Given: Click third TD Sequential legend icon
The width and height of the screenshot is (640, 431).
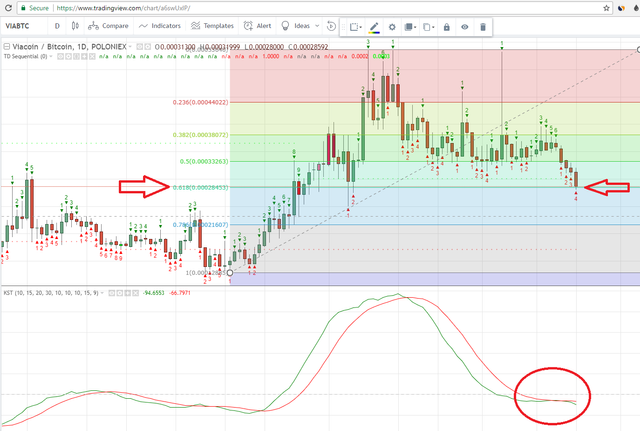Looking at the screenshot, I should pos(76,56).
